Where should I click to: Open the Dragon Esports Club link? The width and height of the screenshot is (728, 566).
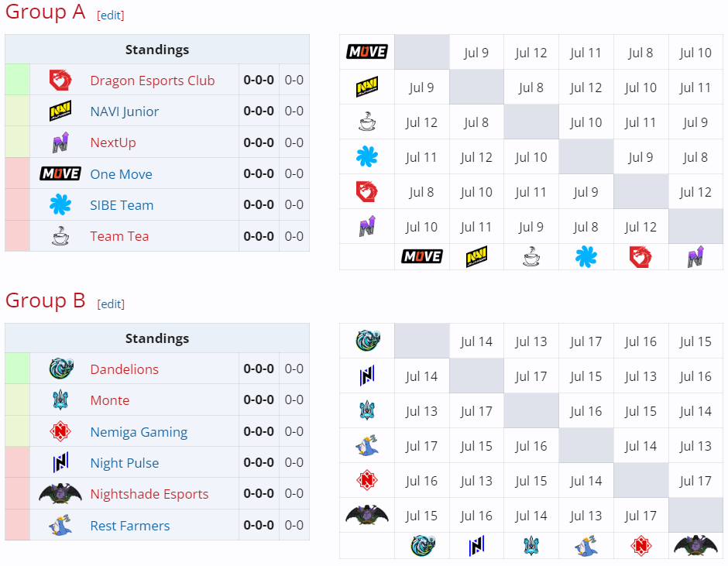(x=153, y=81)
